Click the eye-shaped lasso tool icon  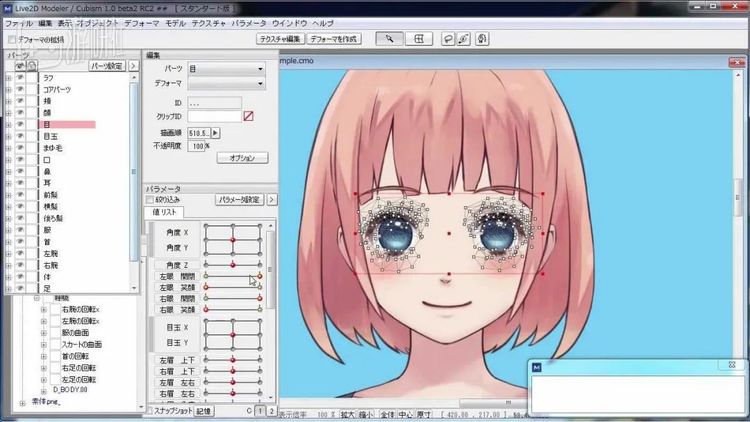[464, 39]
